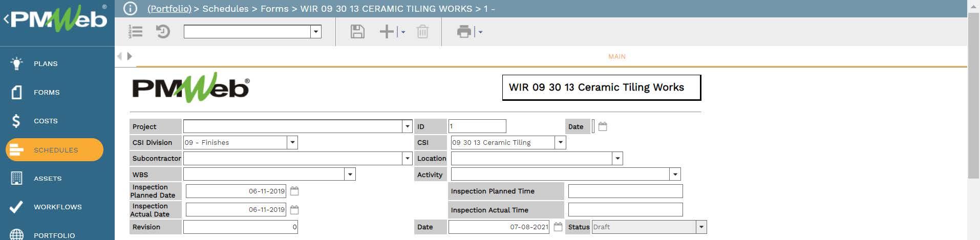Click the Subcontractor field label

156,158
